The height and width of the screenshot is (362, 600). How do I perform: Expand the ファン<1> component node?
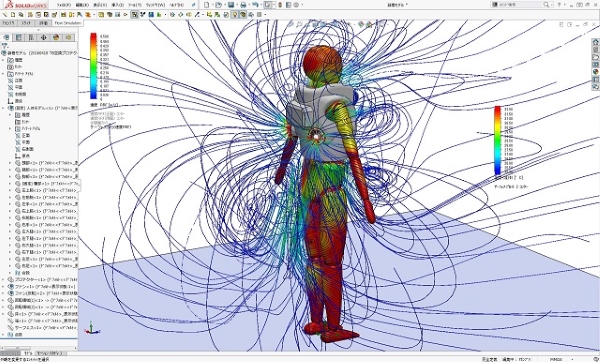3,287
